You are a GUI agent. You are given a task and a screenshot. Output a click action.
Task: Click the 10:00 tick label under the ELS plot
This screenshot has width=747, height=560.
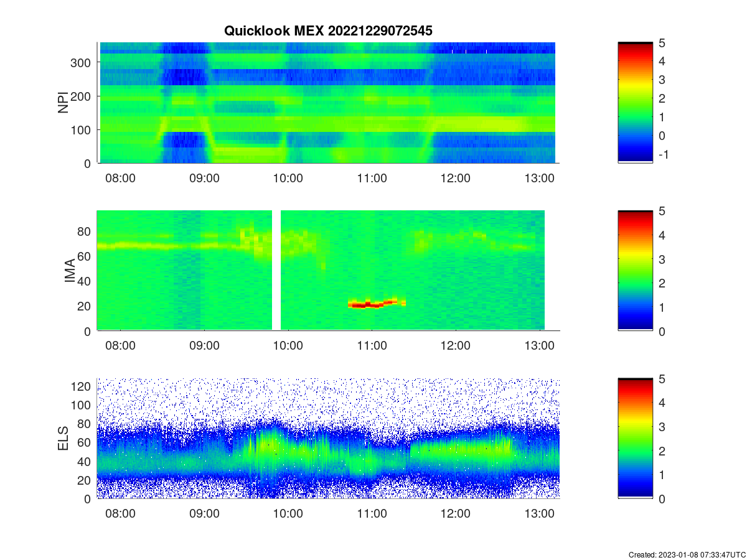(288, 514)
